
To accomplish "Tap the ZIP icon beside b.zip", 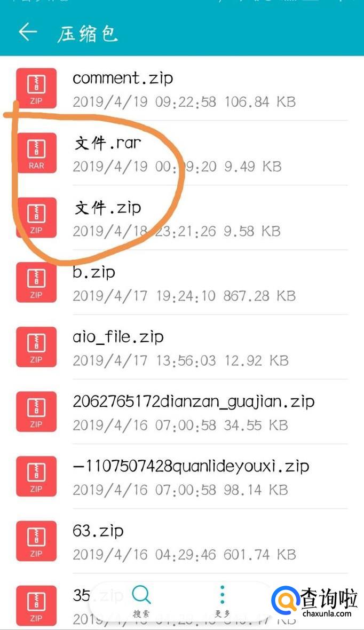I will click(x=36, y=282).
